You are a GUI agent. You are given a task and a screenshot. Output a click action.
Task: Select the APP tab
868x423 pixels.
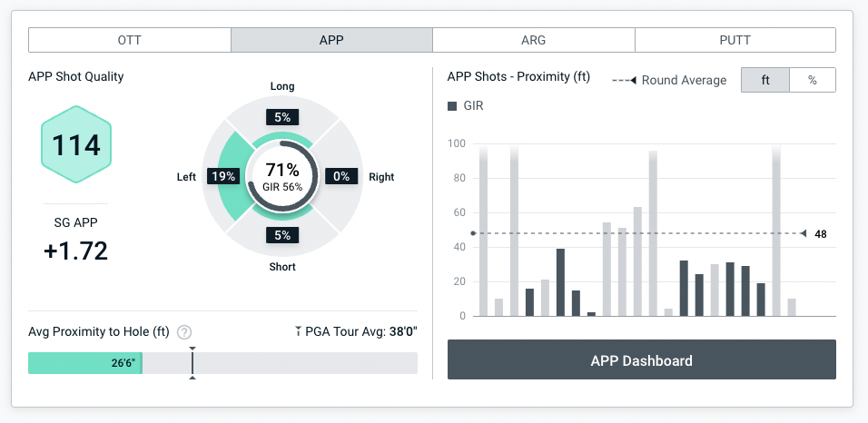click(331, 40)
